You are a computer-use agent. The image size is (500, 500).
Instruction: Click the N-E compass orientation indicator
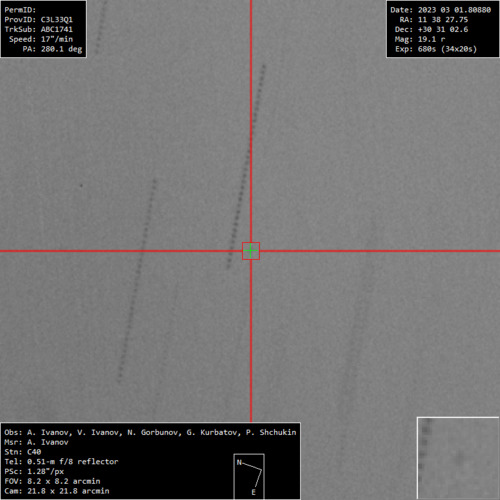point(249,476)
